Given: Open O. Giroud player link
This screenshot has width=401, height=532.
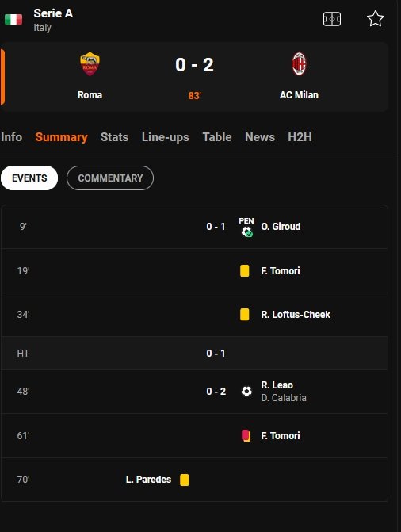Looking at the screenshot, I should click(x=281, y=226).
